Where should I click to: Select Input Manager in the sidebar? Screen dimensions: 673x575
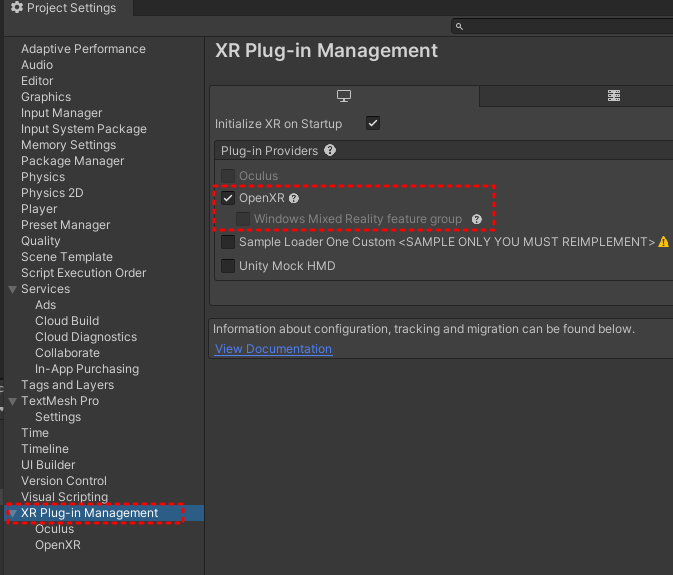pos(61,113)
